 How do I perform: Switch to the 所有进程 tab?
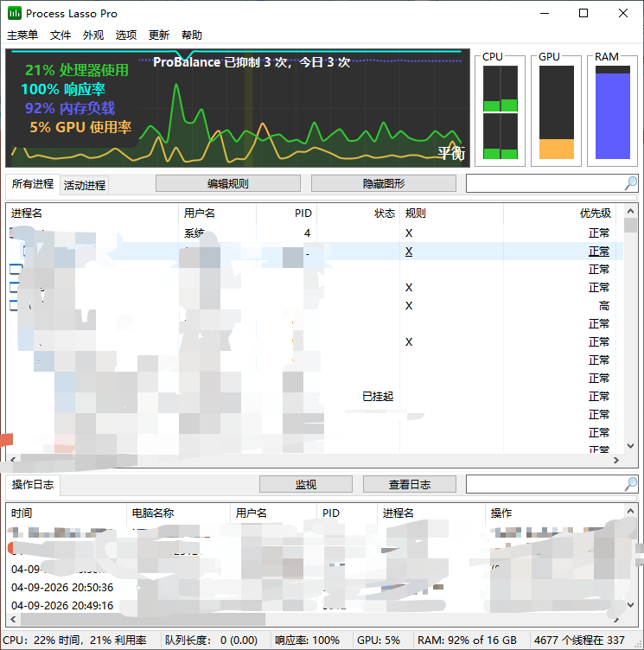coord(33,184)
